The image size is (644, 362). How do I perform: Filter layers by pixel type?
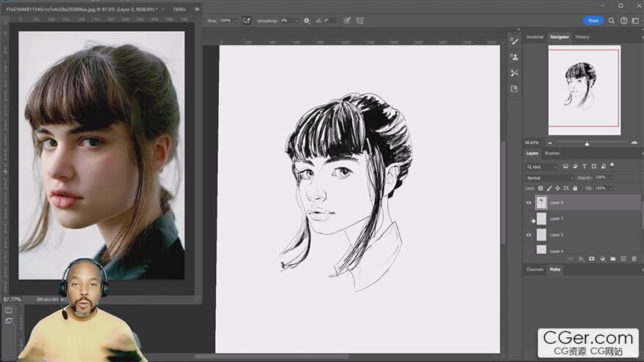[566, 166]
